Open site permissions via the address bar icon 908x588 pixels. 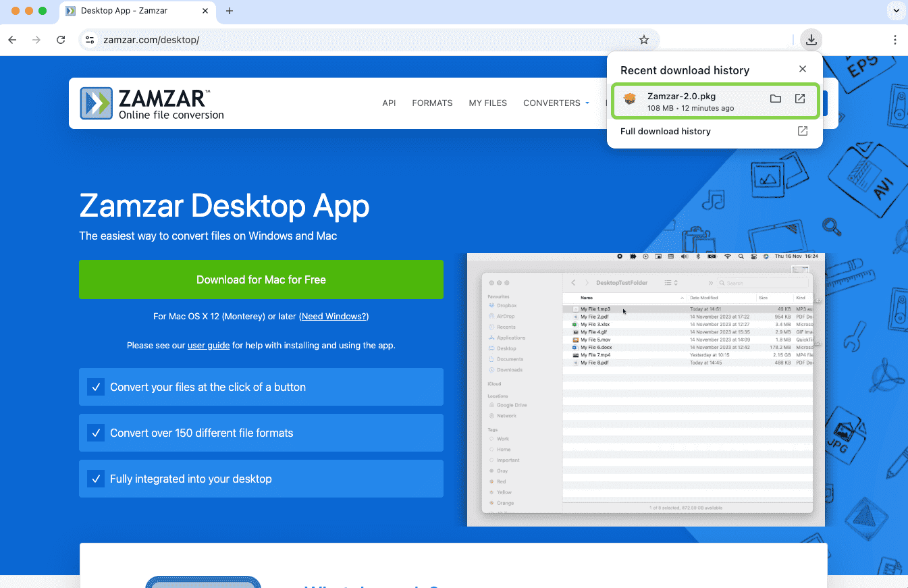click(90, 40)
